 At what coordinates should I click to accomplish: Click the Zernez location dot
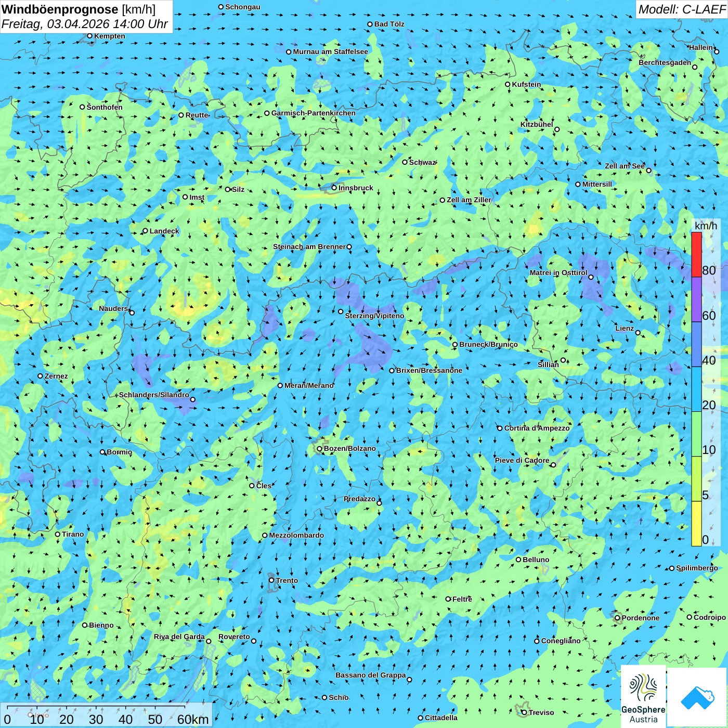tap(40, 376)
